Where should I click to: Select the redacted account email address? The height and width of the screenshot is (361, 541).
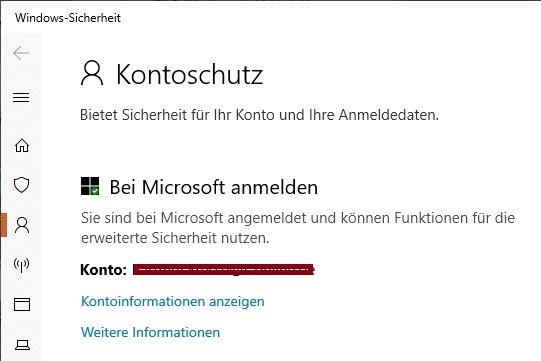224,270
